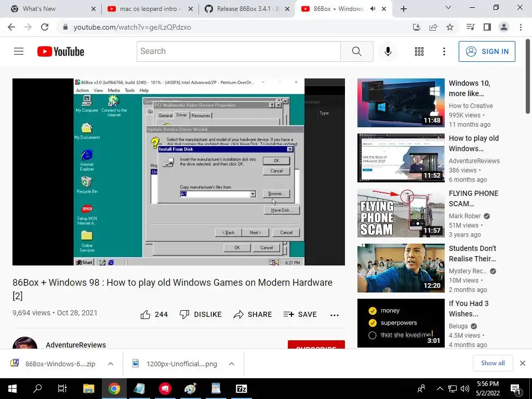Viewport: 532px width, 399px height.
Task: Close the mac os leopard intro tab
Action: 191,9
